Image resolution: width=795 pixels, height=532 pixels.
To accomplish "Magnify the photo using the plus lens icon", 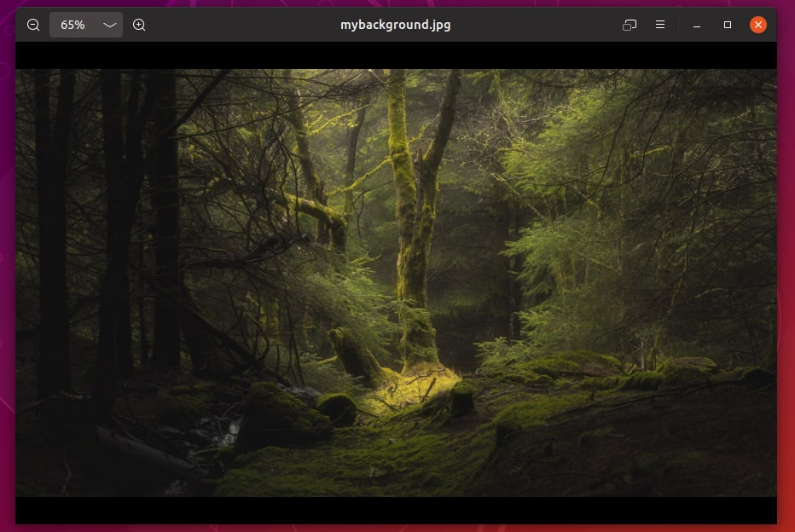I will point(138,25).
